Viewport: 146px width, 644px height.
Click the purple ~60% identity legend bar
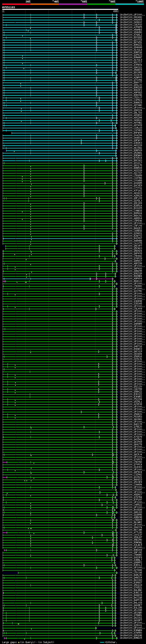pyautogui.click(x=73, y=4)
